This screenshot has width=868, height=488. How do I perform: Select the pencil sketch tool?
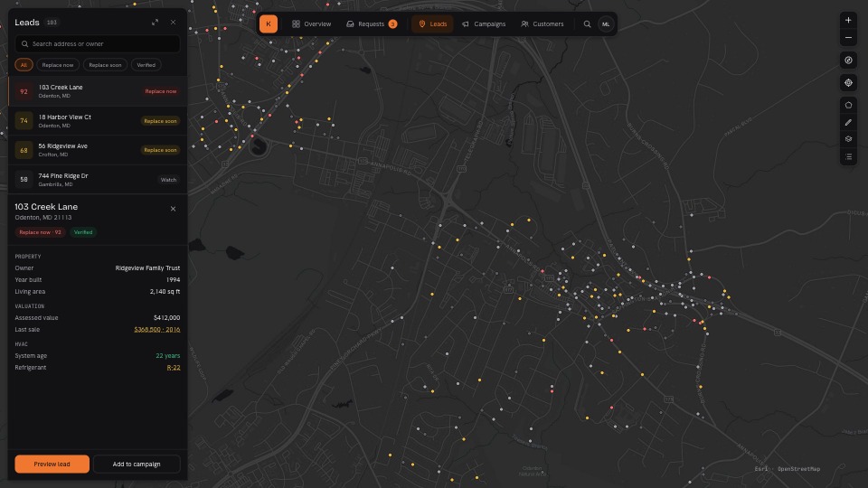[848, 122]
